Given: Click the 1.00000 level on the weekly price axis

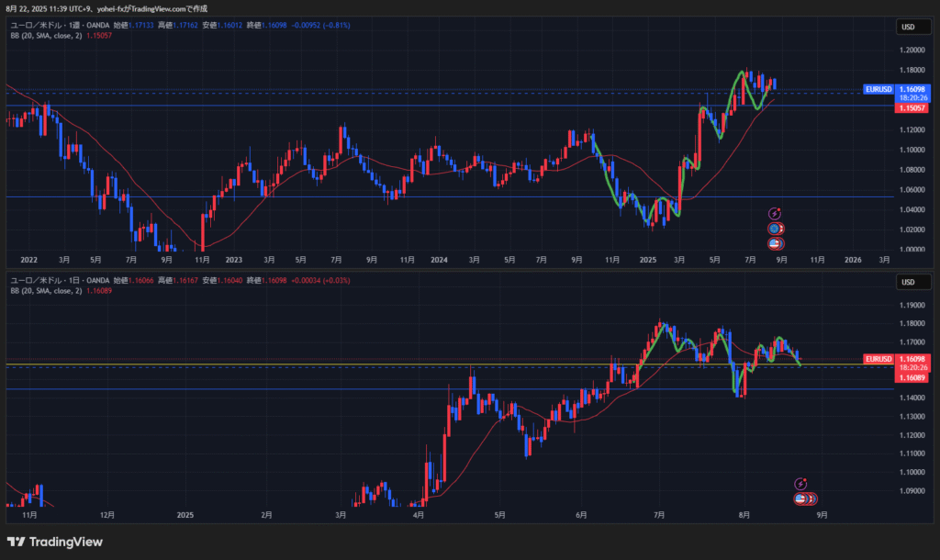Looking at the screenshot, I should tap(912, 250).
